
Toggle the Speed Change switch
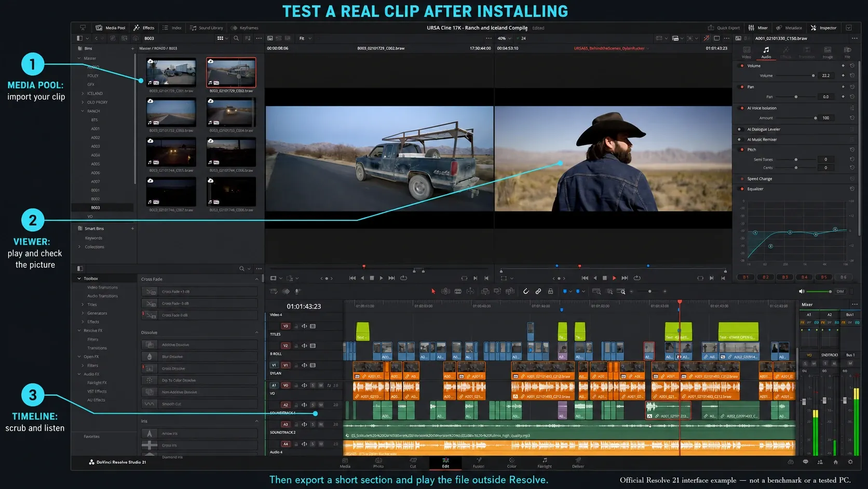(742, 179)
